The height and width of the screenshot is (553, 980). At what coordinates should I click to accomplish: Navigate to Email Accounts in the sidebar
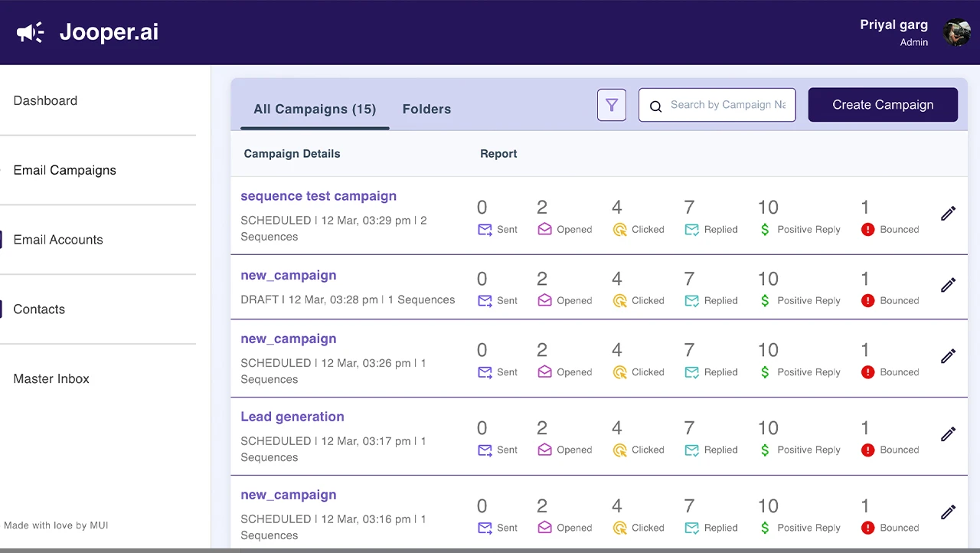click(x=57, y=240)
